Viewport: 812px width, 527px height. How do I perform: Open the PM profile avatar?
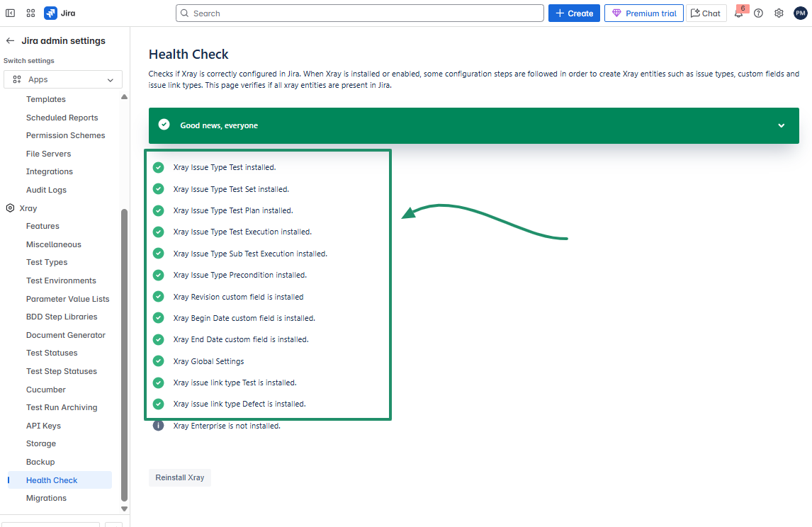(801, 13)
